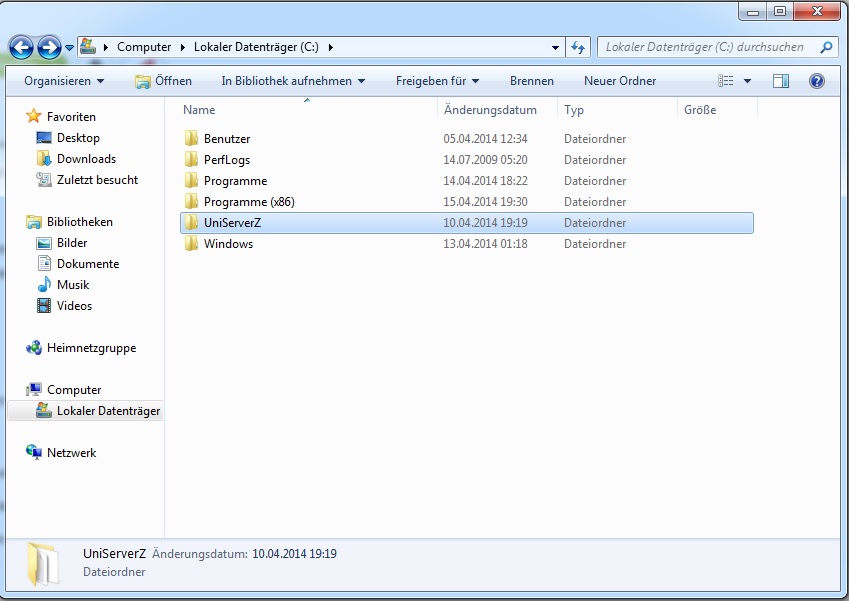This screenshot has height=601, width=849.
Task: Refresh the folder view
Action: point(578,48)
